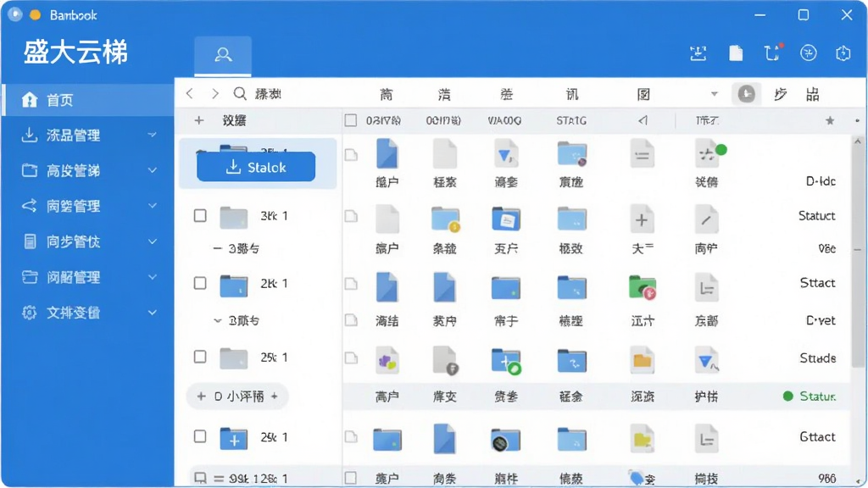The width and height of the screenshot is (868, 488).
Task: Open the orange folder document in Stude row
Action: click(x=643, y=361)
